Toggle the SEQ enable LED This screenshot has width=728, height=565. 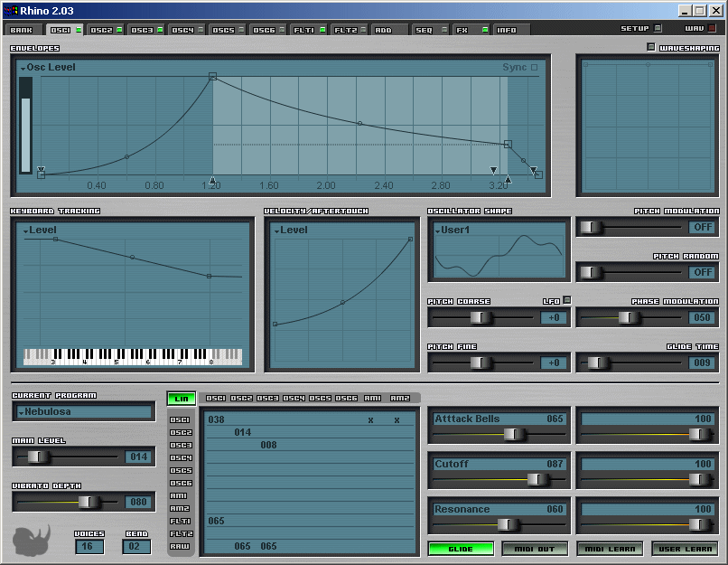point(444,30)
